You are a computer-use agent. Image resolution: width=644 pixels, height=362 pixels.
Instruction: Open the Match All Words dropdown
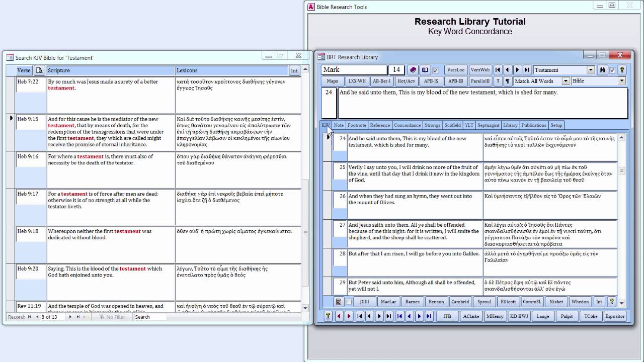(x=566, y=81)
